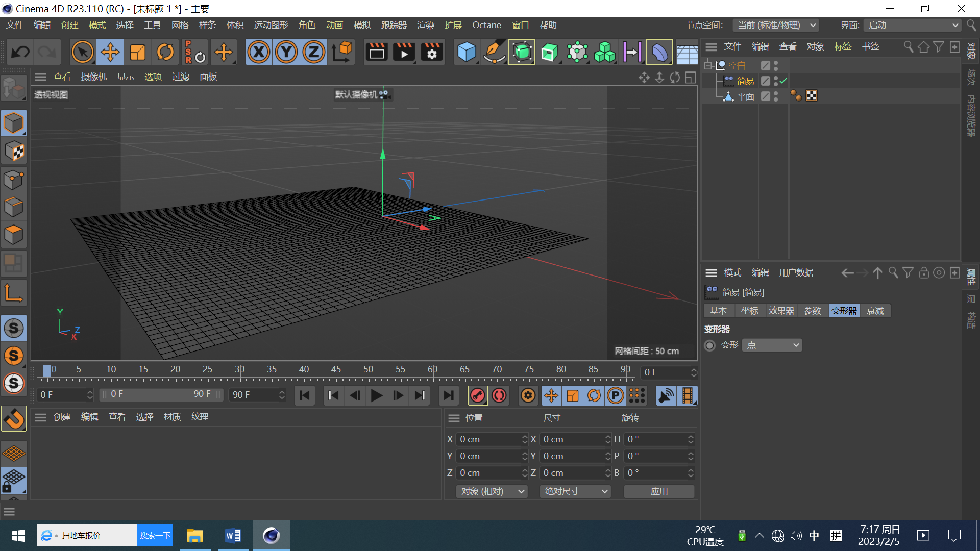Open the 对象 (相对) dropdown
The height and width of the screenshot is (551, 980).
coord(492,491)
